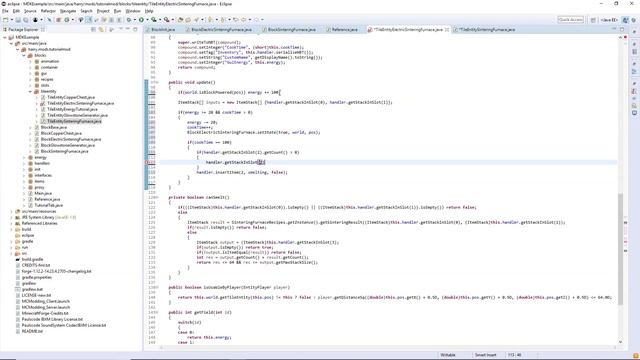This screenshot has width=640, height=360.
Task: Select README.txt in Package Explorer
Action: (32, 331)
